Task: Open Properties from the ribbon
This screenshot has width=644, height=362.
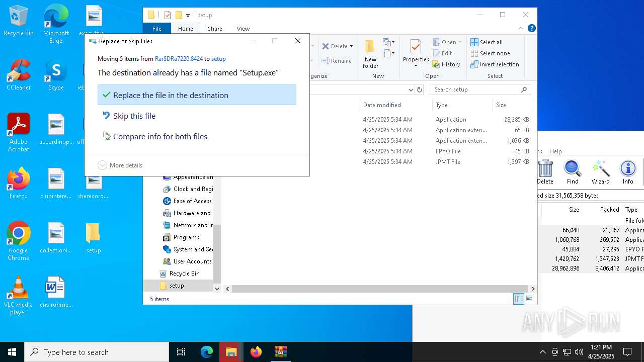Action: 416,50
